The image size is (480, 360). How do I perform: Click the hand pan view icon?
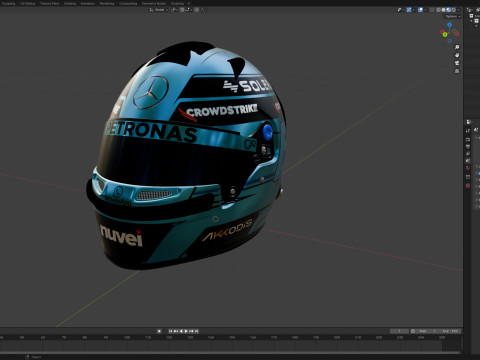[457, 55]
